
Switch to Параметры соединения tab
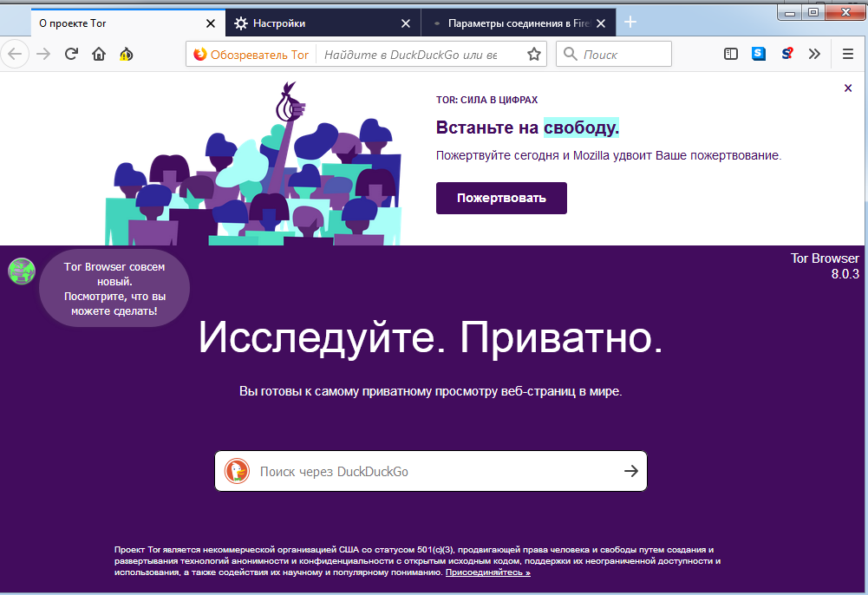[519, 23]
